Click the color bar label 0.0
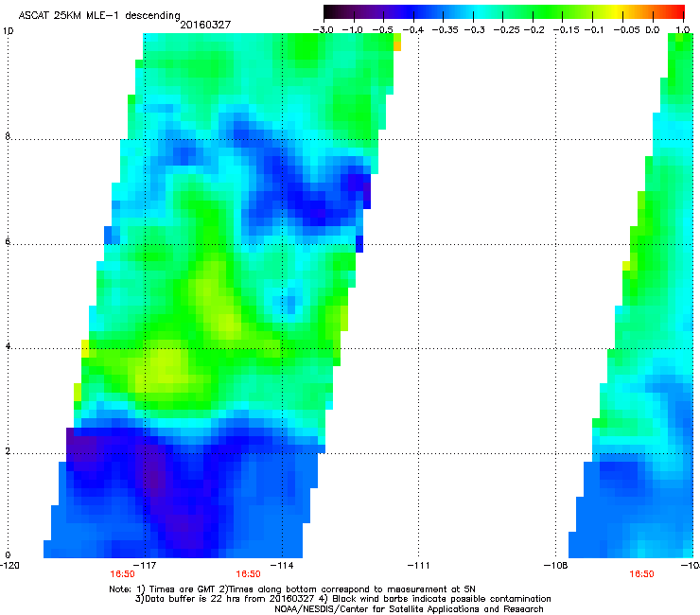 [653, 30]
